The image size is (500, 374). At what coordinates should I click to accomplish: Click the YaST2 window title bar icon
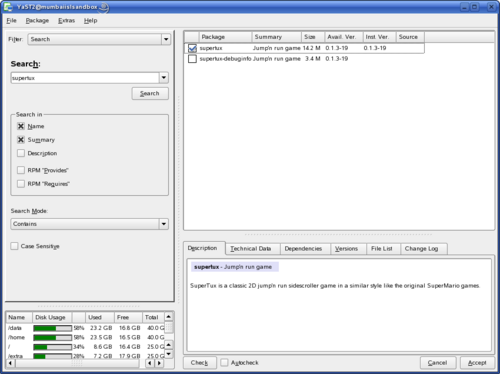coord(8,7)
